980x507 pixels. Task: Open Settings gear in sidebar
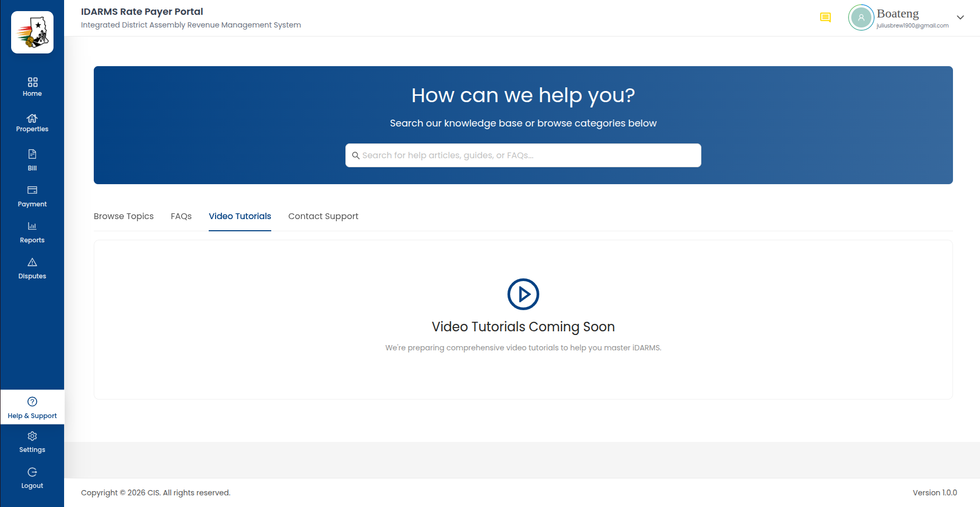coord(32,436)
